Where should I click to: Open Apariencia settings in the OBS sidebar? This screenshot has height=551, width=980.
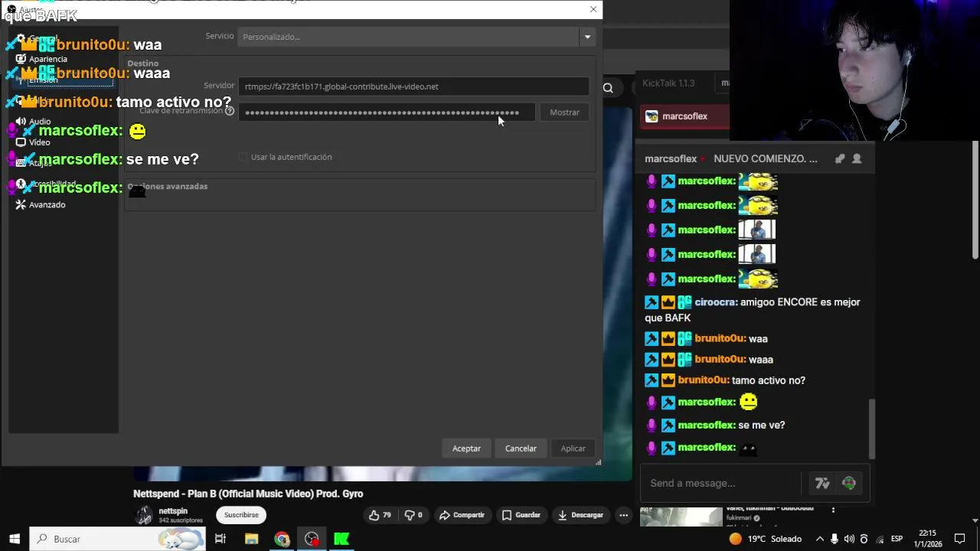[x=47, y=59]
